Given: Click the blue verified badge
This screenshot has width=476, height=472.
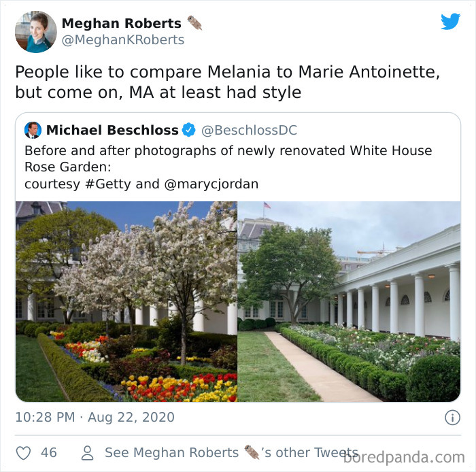Looking at the screenshot, I should click(x=188, y=130).
